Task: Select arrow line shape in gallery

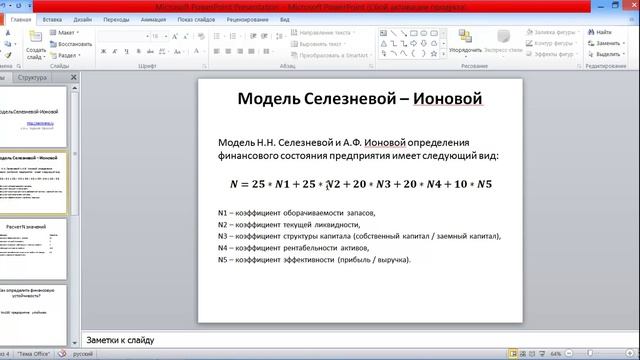Action: point(404,33)
